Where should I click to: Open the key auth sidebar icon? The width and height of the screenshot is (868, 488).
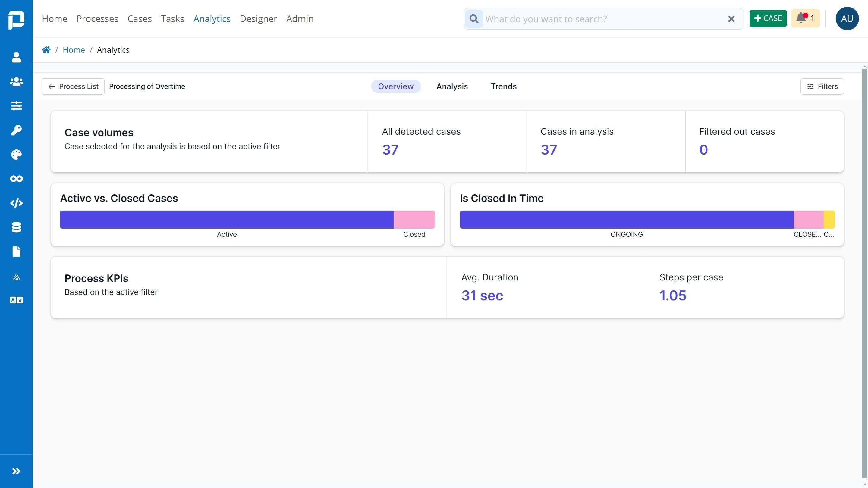point(16,130)
